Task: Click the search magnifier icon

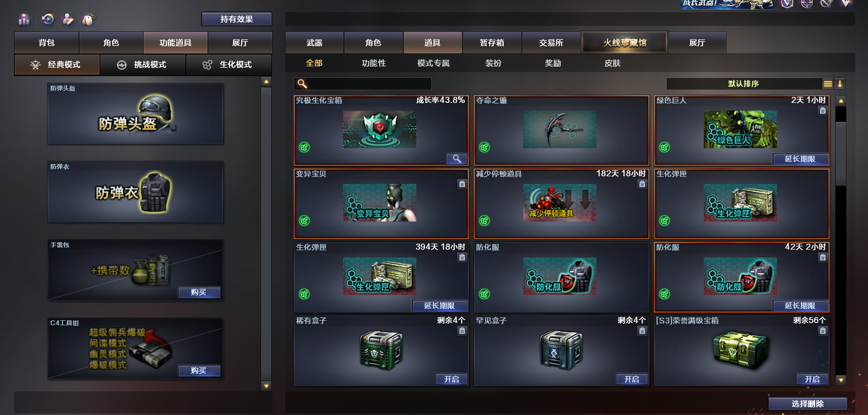Action: click(302, 84)
